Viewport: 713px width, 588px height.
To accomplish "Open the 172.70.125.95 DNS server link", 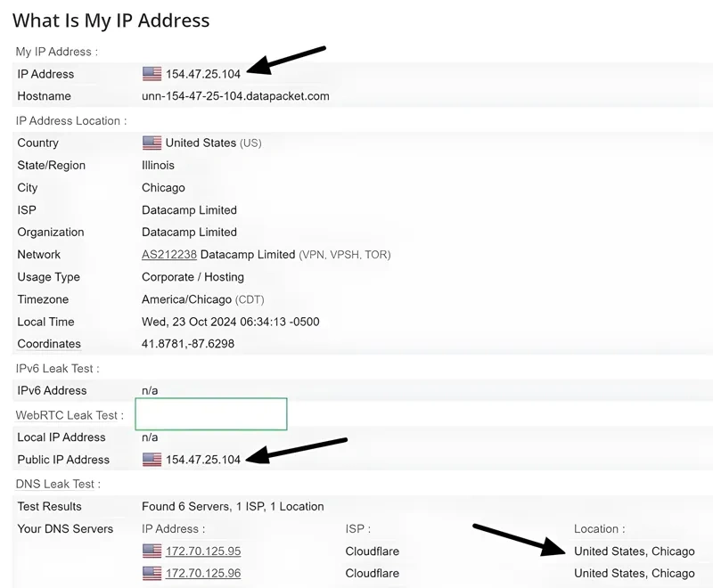I will coord(203,551).
